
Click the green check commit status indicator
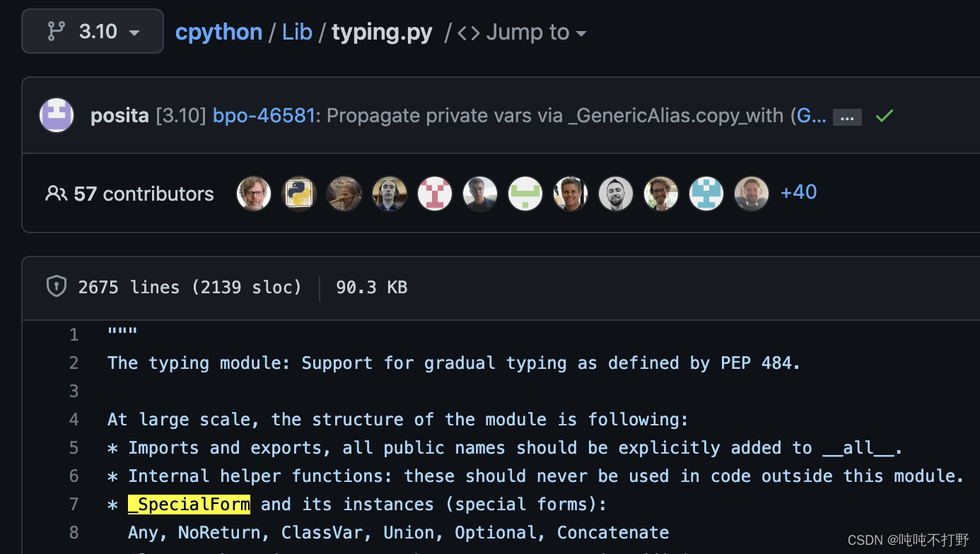(884, 115)
